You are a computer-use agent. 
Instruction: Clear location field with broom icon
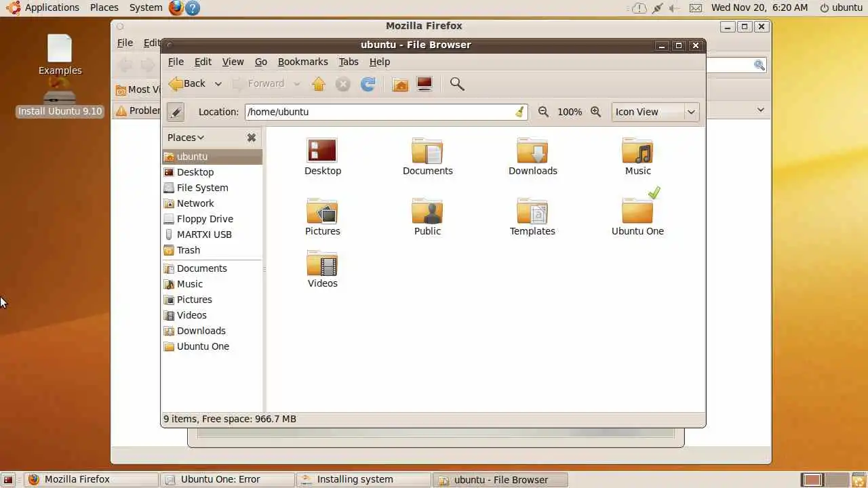(x=519, y=112)
